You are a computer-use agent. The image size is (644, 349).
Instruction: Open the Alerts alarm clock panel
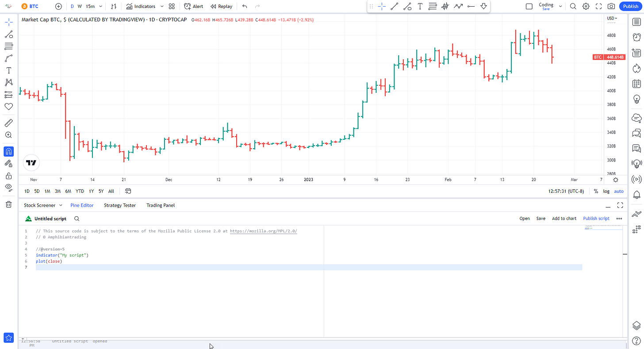636,37
